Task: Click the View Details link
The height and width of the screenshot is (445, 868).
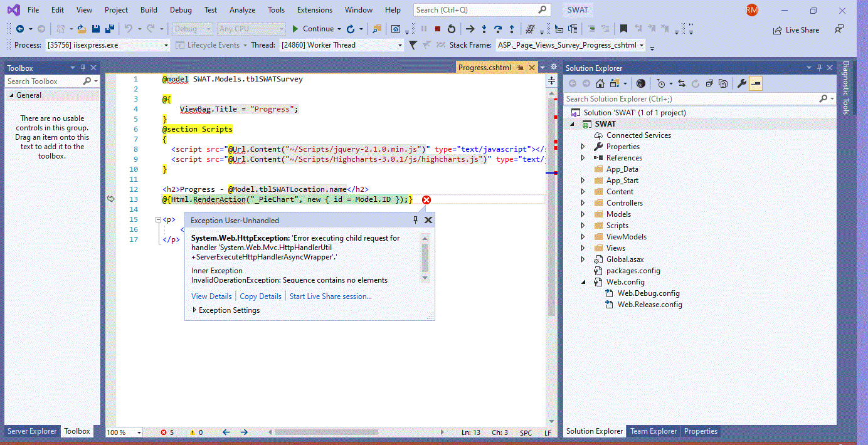Action: [x=211, y=296]
